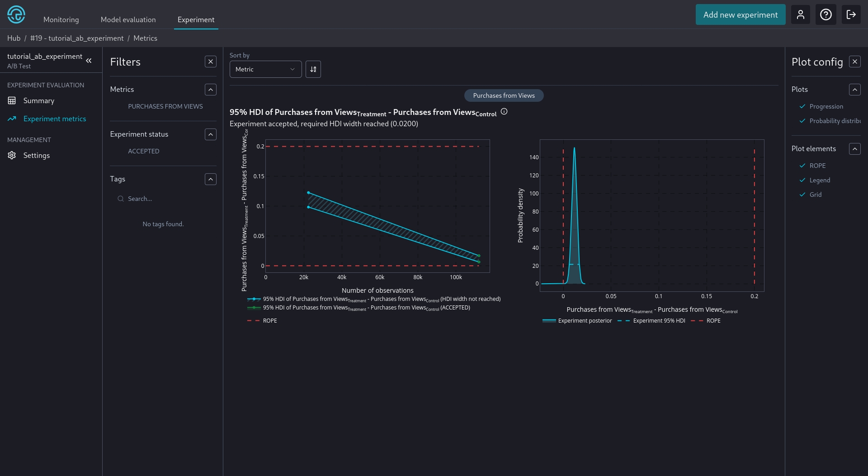Image resolution: width=868 pixels, height=476 pixels.
Task: Click the Add new experiment button
Action: pyautogui.click(x=740, y=14)
